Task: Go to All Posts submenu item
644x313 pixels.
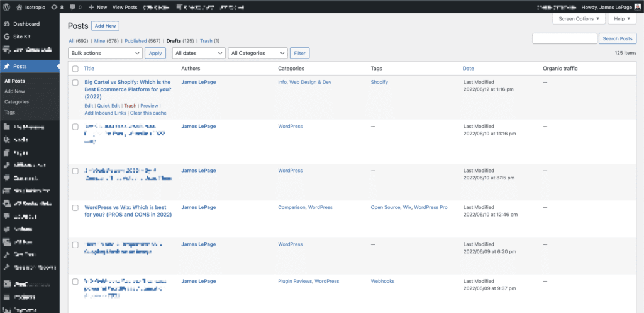Action: click(x=15, y=81)
